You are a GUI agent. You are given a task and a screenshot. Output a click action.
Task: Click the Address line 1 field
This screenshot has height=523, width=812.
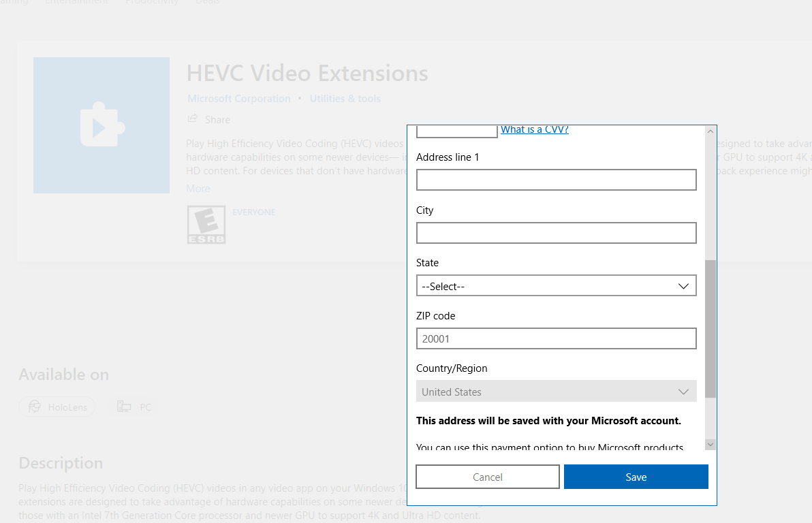pyautogui.click(x=556, y=180)
